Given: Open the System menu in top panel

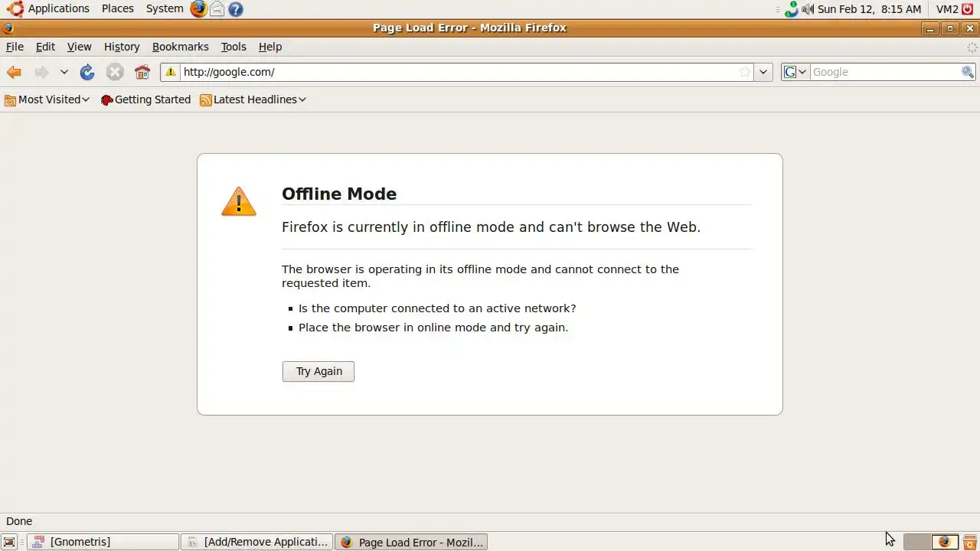Looking at the screenshot, I should pos(165,8).
